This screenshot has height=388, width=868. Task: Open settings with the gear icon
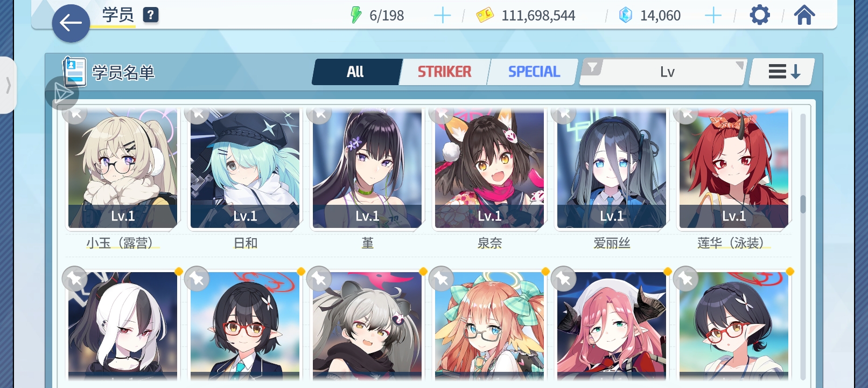[x=760, y=15]
